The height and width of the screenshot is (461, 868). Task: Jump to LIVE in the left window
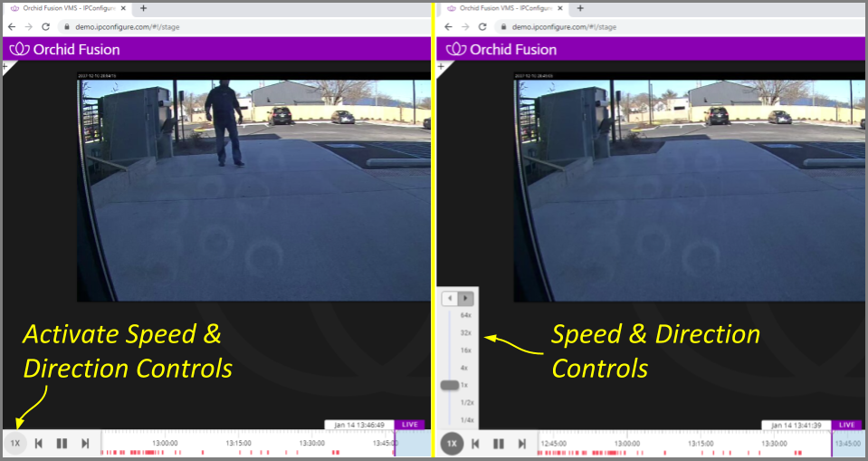tap(410, 425)
